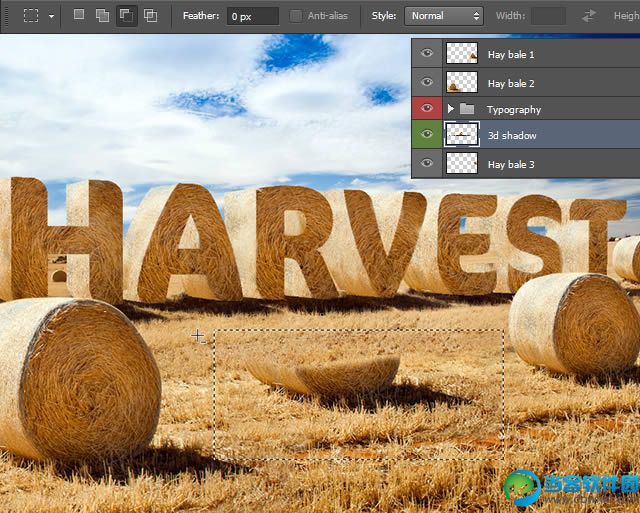The width and height of the screenshot is (640, 513).
Task: Choose Add to Selection mode icon
Action: [x=103, y=15]
